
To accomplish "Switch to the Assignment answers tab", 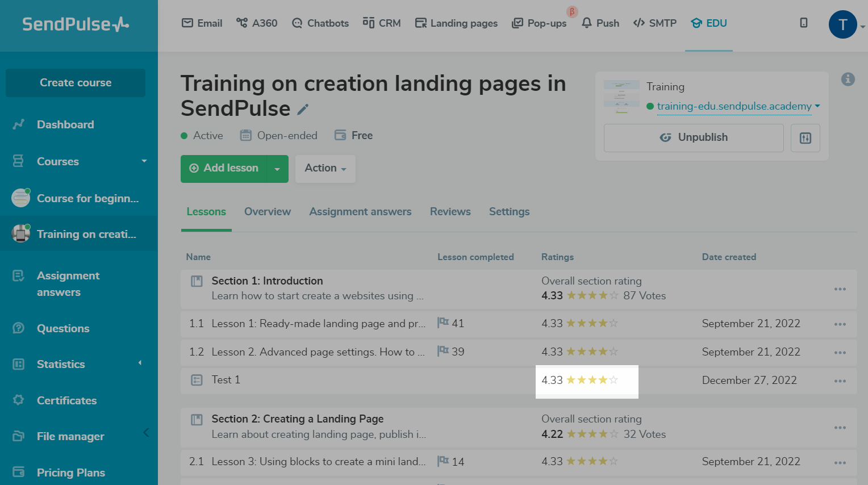I will pyautogui.click(x=360, y=212).
